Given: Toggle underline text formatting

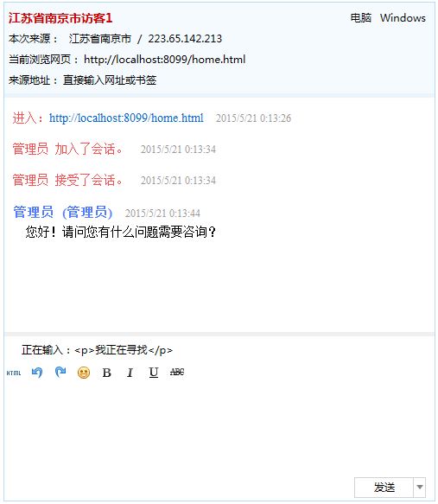Looking at the screenshot, I should point(154,373).
